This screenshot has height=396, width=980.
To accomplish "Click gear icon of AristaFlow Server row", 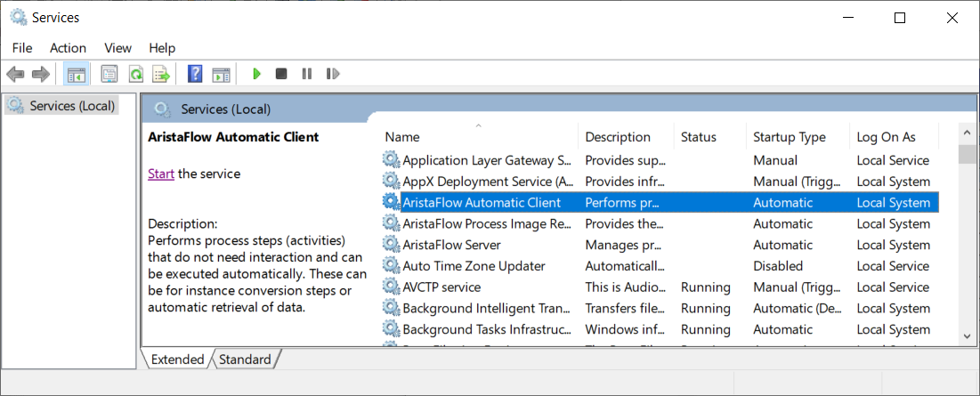I will click(392, 245).
